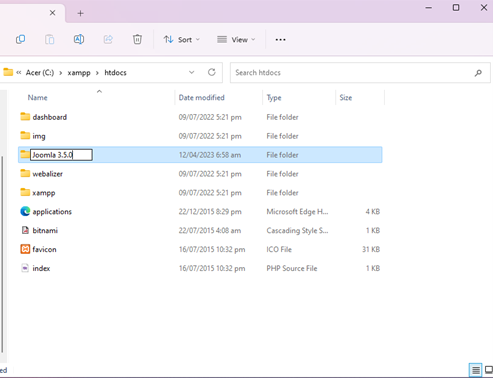
Task: Open the See more ellipsis menu
Action: pyautogui.click(x=280, y=40)
